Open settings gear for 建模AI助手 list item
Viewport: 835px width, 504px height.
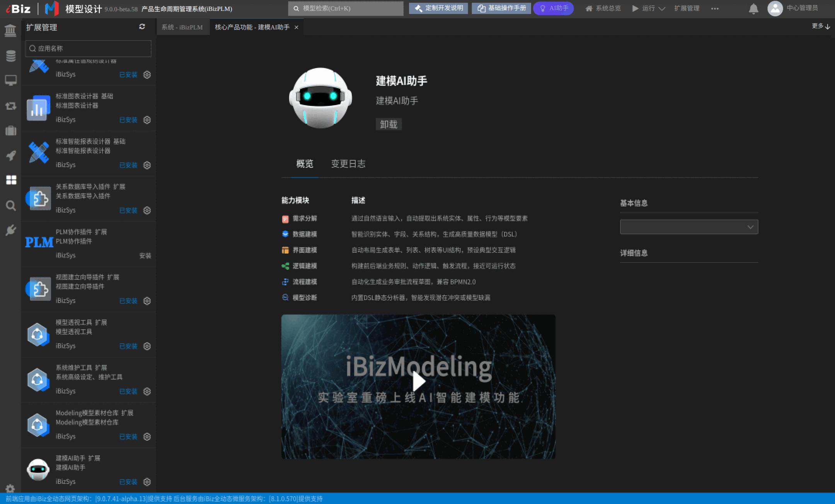pyautogui.click(x=147, y=482)
